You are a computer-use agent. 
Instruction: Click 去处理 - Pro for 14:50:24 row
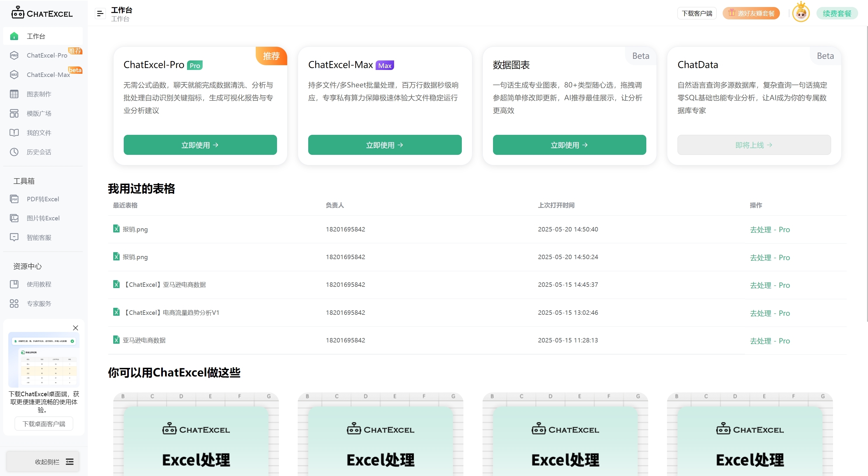770,257
